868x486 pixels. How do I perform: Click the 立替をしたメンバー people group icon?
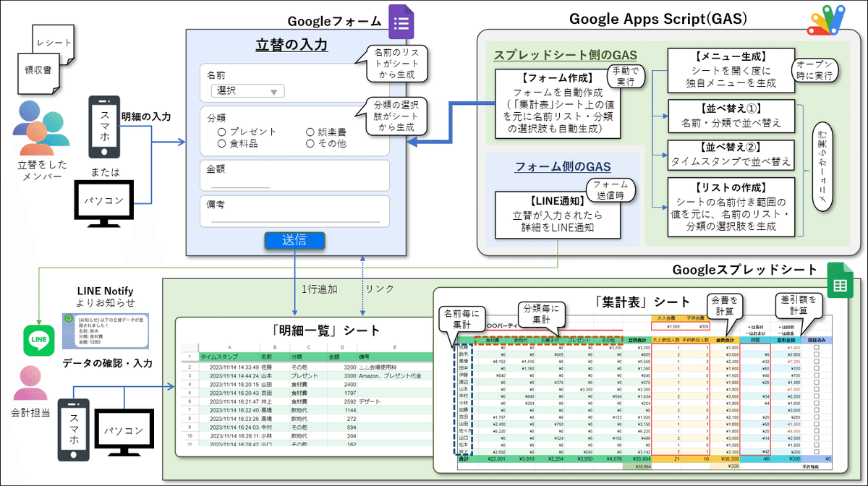point(40,127)
